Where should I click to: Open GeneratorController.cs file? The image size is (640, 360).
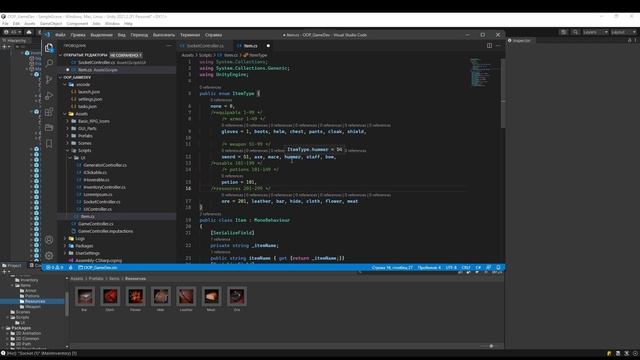coord(105,165)
